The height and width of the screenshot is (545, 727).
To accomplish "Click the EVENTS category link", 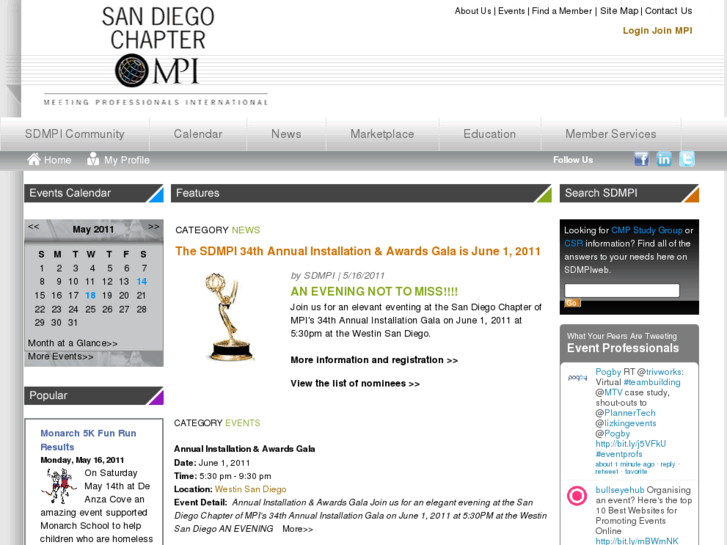I will [242, 423].
